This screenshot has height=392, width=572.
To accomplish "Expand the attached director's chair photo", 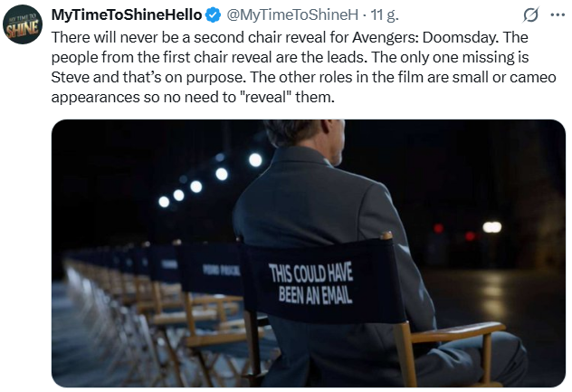I will pos(308,253).
